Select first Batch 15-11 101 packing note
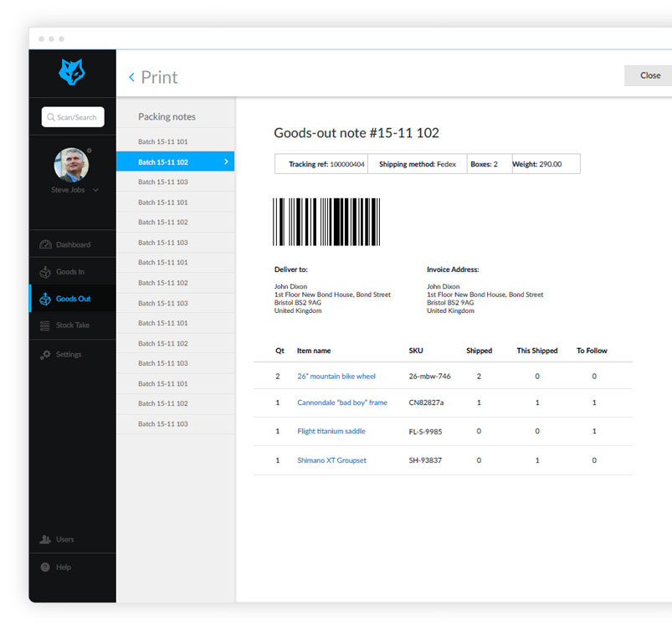This screenshot has width=672, height=631. click(x=163, y=142)
